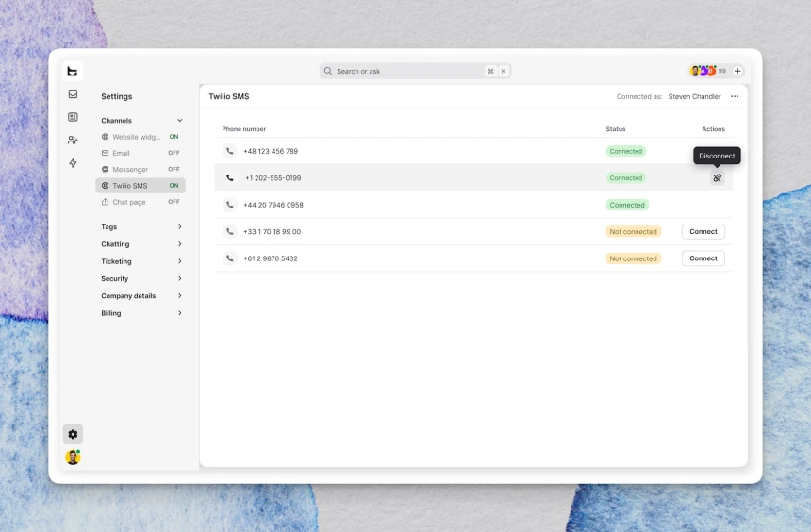This screenshot has width=811, height=532.
Task: Collapse the Channels section chevron
Action: (179, 121)
